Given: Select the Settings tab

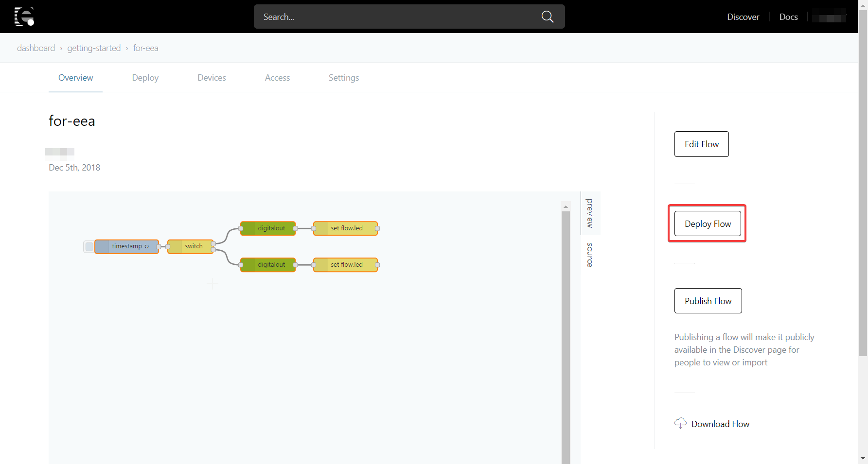Looking at the screenshot, I should [x=343, y=77].
